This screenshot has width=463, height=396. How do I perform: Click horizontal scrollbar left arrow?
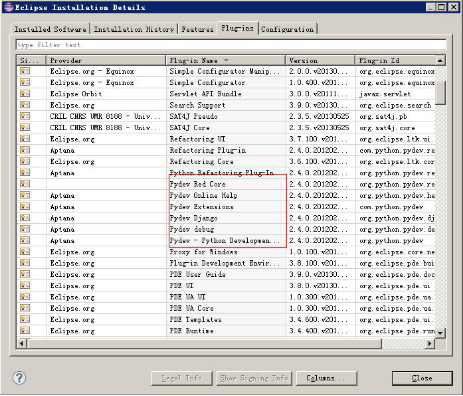pos(22,343)
